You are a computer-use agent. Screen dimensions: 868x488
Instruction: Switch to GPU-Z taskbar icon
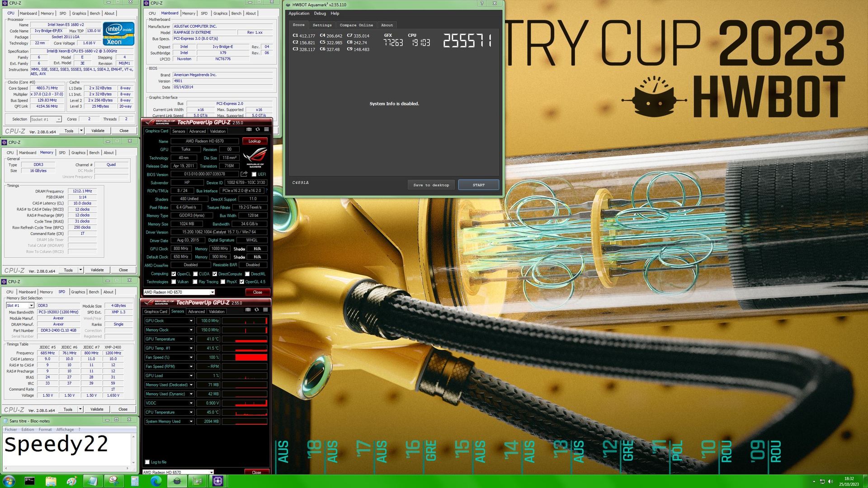(198, 481)
